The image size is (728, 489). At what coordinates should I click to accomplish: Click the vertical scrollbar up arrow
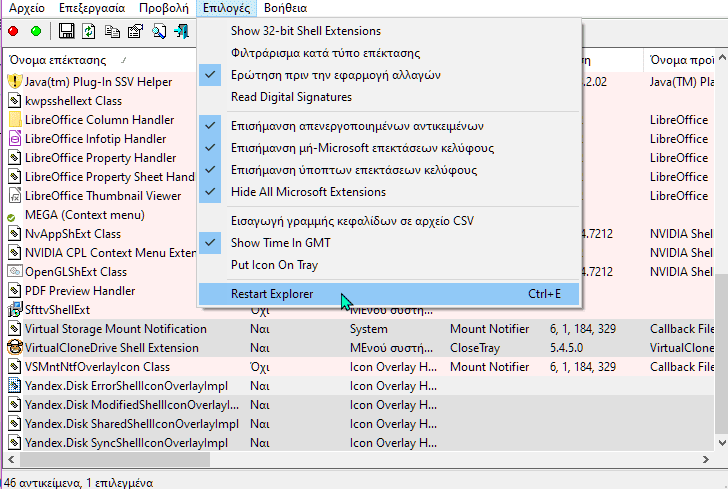click(x=722, y=58)
